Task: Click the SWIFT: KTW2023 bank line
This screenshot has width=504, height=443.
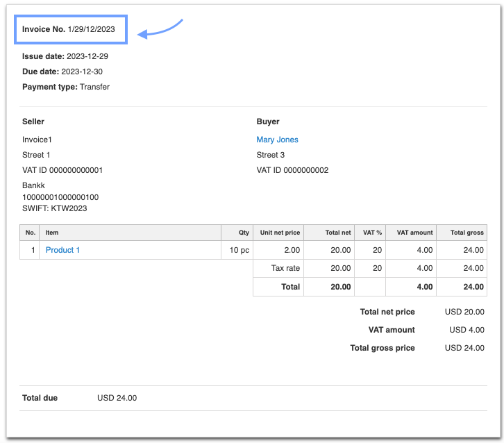Action: coord(55,208)
